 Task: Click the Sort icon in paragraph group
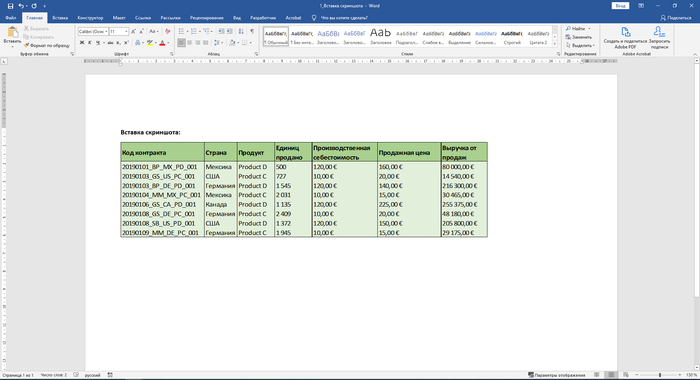[241, 31]
